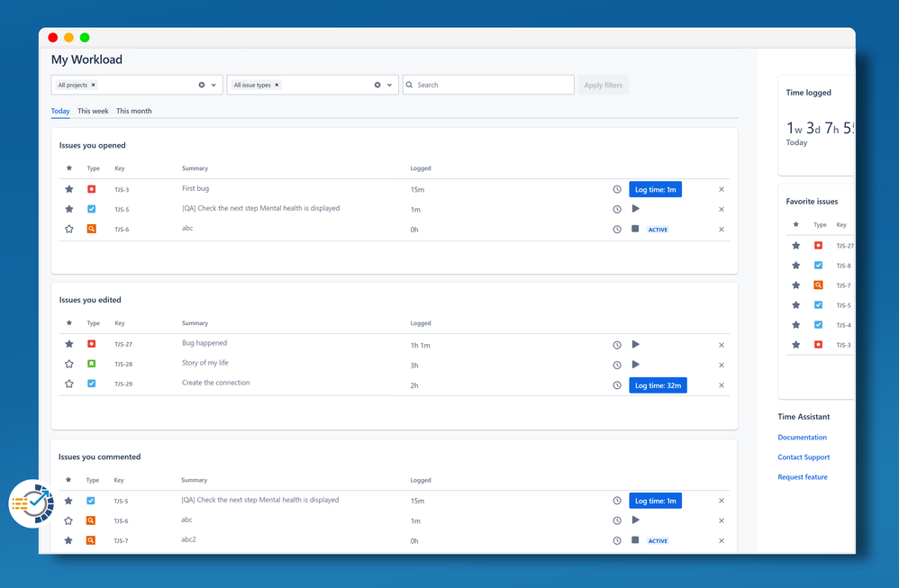This screenshot has height=588, width=899.
Task: Unstar TJS-8 in Favorite issues panel
Action: click(x=795, y=266)
